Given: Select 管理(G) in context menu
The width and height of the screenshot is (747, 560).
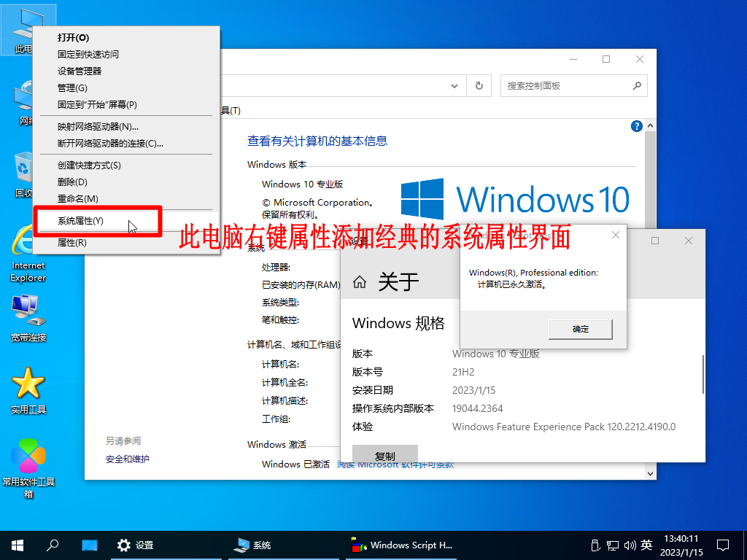Looking at the screenshot, I should [x=126, y=88].
